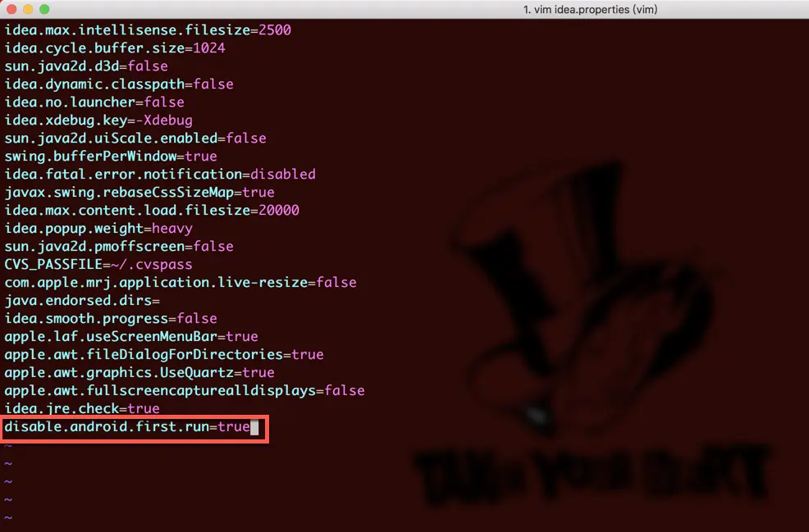The image size is (809, 532).
Task: Click the green fullscreen window button
Action: click(x=44, y=9)
